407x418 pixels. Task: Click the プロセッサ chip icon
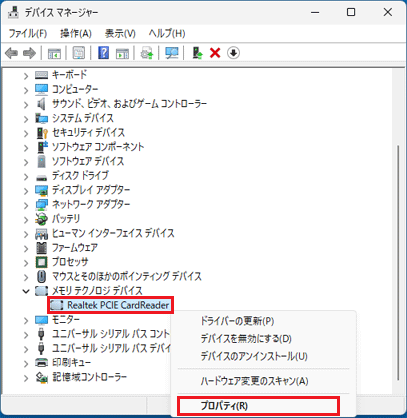41,262
